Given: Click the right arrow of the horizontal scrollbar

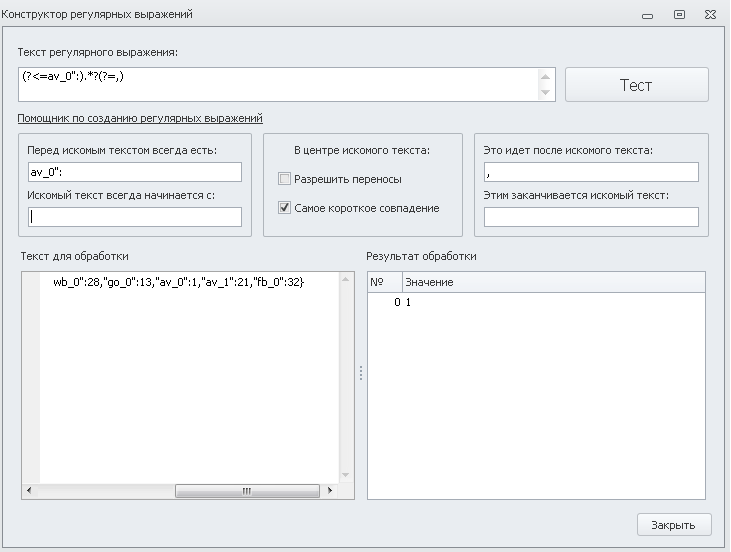Looking at the screenshot, I should [x=330, y=490].
